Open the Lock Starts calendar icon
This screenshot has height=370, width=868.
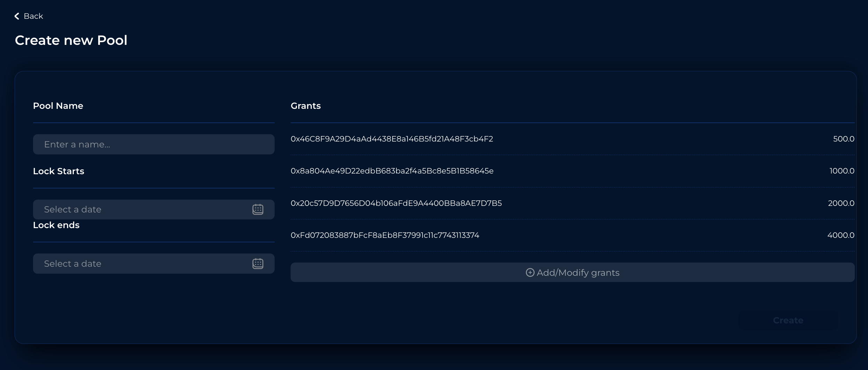[x=258, y=209]
